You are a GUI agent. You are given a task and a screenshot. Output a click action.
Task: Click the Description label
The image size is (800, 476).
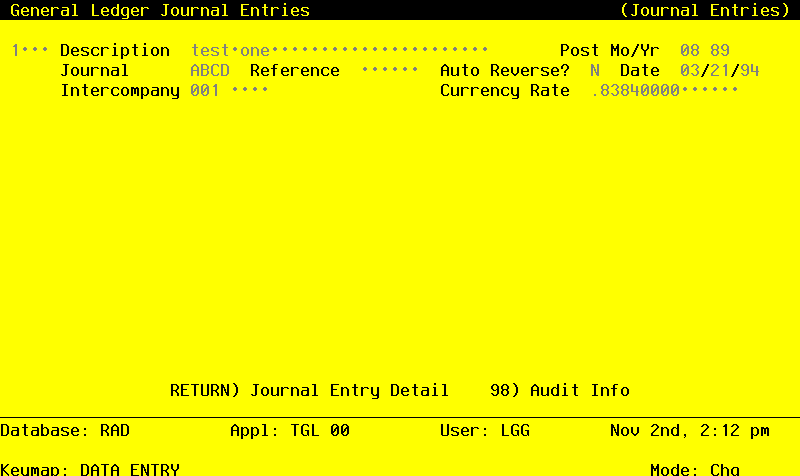115,51
